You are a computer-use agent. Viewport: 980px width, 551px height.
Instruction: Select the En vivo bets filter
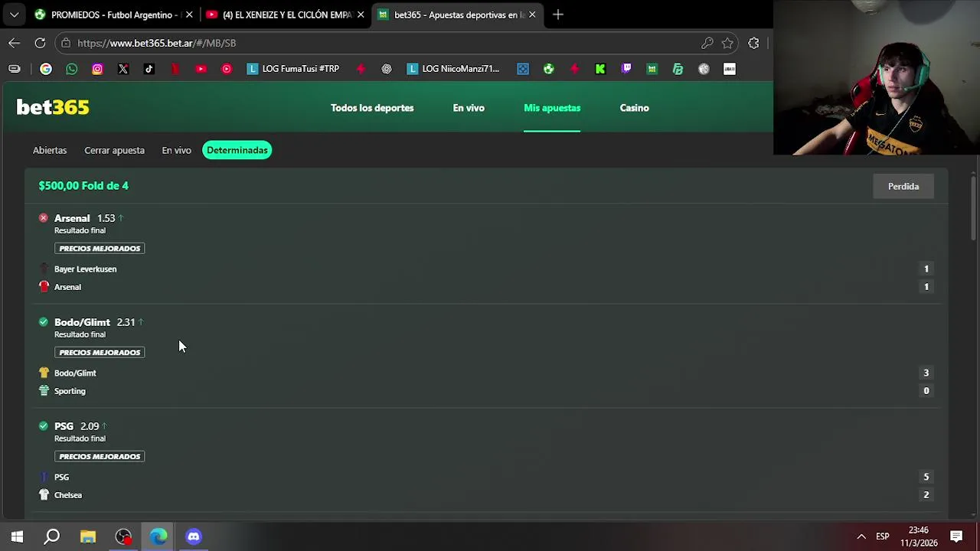[176, 150]
